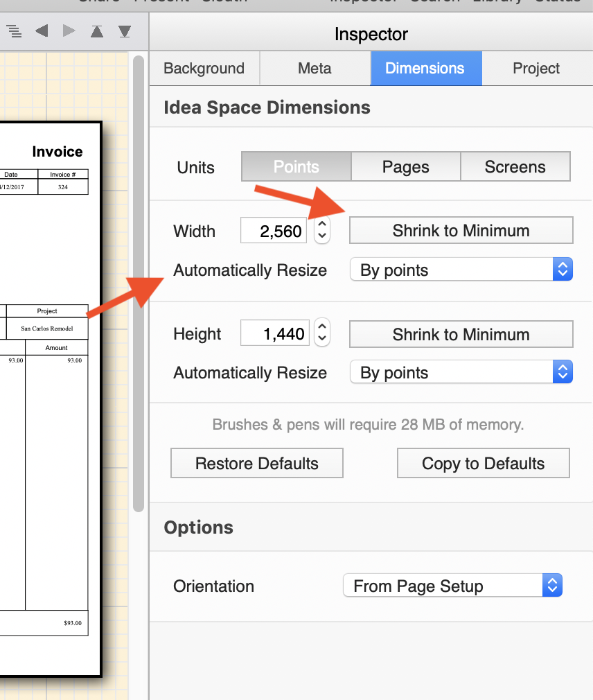The height and width of the screenshot is (700, 593).
Task: Click the outline list icon in toolbar
Action: pyautogui.click(x=14, y=31)
